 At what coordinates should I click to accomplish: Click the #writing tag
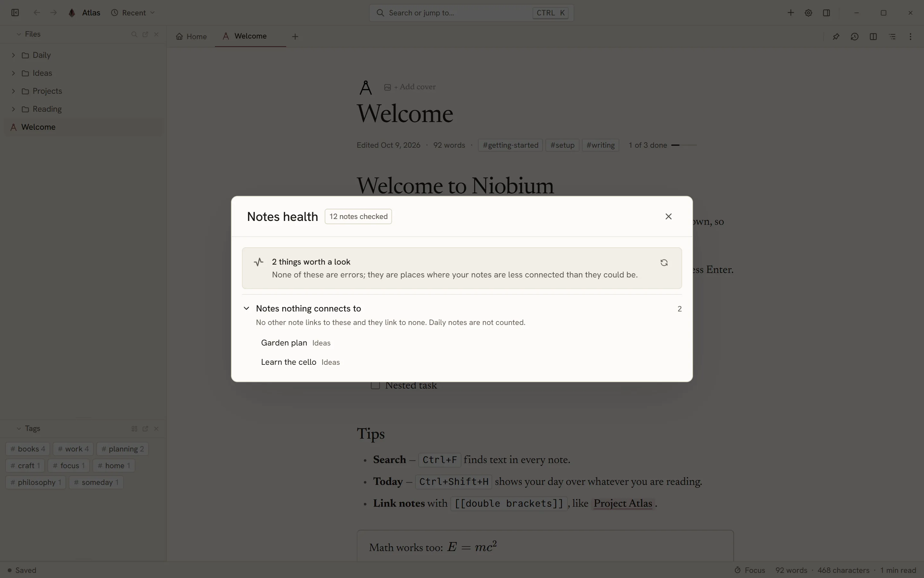point(600,145)
